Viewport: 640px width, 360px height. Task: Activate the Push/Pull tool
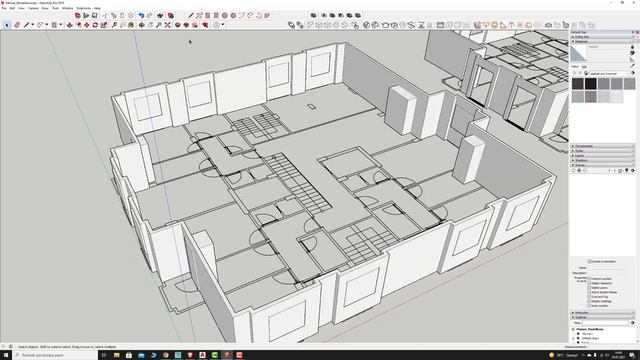point(69,25)
